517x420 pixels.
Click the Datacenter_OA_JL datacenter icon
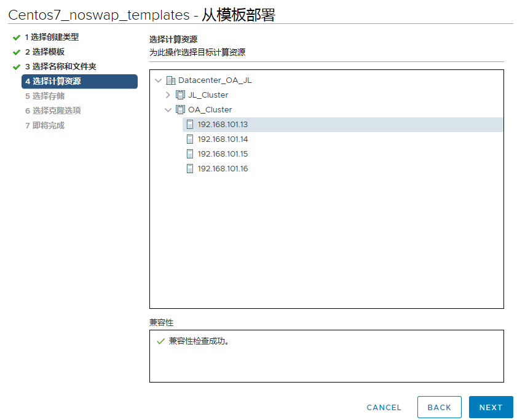pyautogui.click(x=170, y=80)
